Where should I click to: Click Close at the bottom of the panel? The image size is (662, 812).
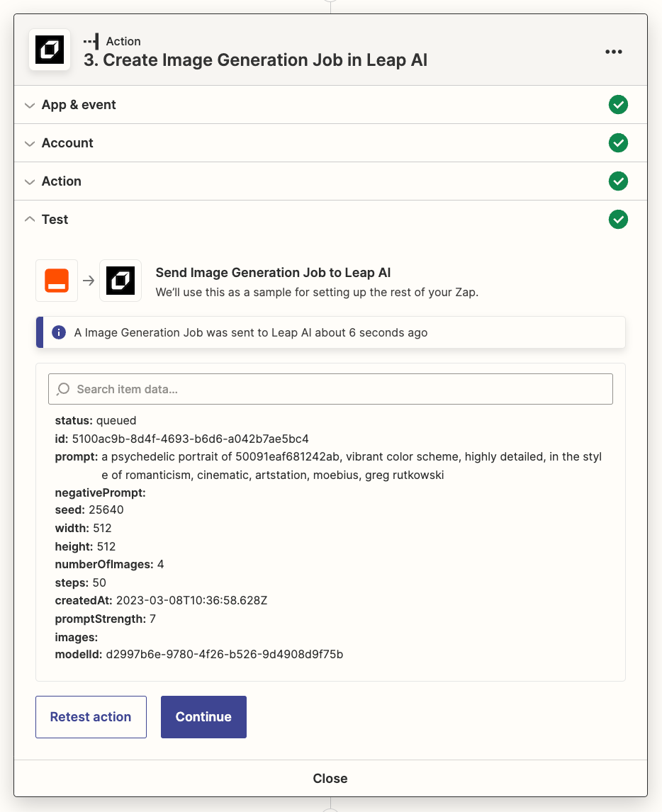330,778
